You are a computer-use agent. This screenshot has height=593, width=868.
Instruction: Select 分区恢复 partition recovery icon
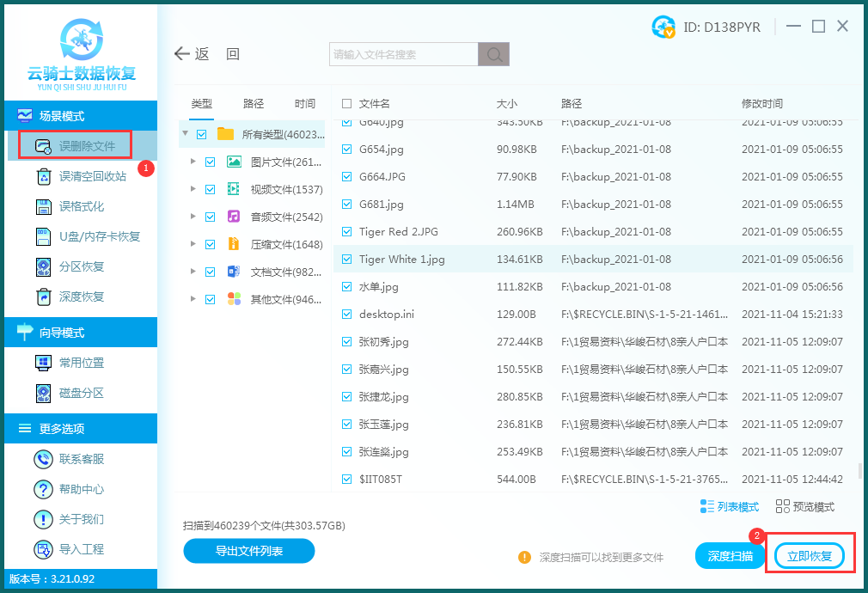tap(43, 267)
